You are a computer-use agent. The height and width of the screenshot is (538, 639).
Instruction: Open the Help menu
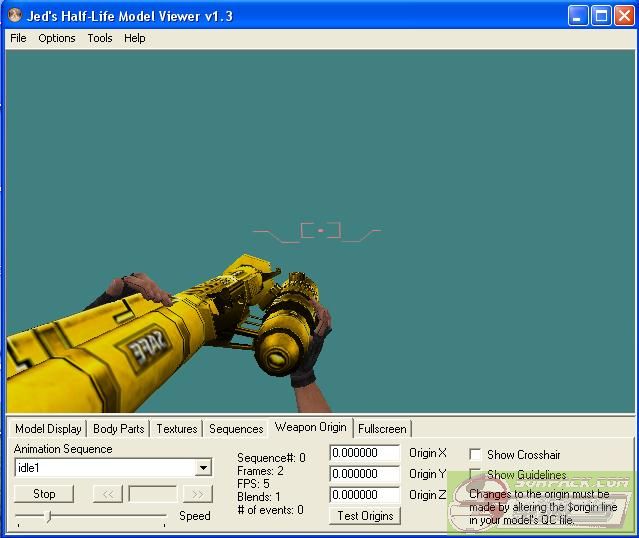(x=135, y=38)
